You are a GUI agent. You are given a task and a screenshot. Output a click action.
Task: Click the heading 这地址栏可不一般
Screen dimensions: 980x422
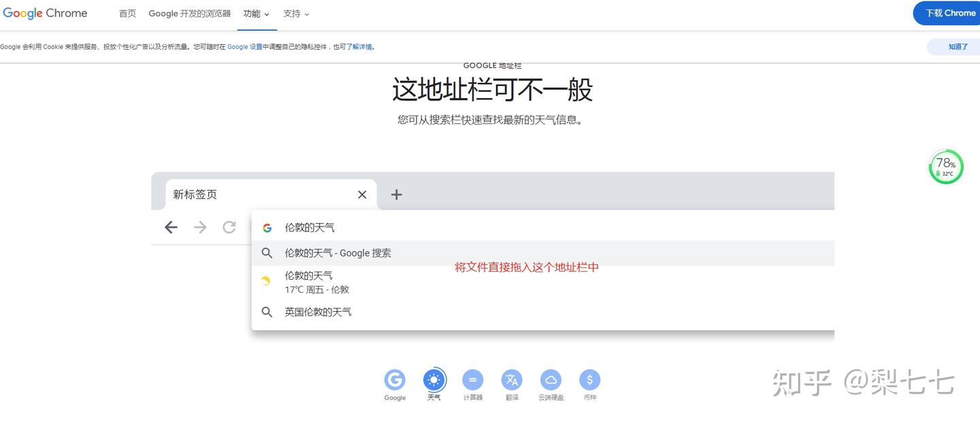tap(492, 90)
